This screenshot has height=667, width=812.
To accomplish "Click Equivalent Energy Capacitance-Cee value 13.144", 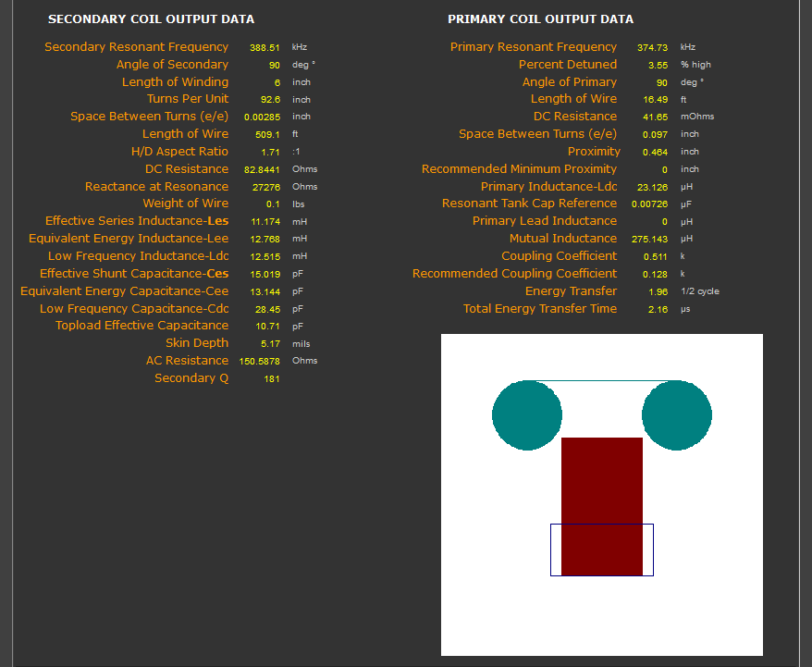I will (265, 292).
